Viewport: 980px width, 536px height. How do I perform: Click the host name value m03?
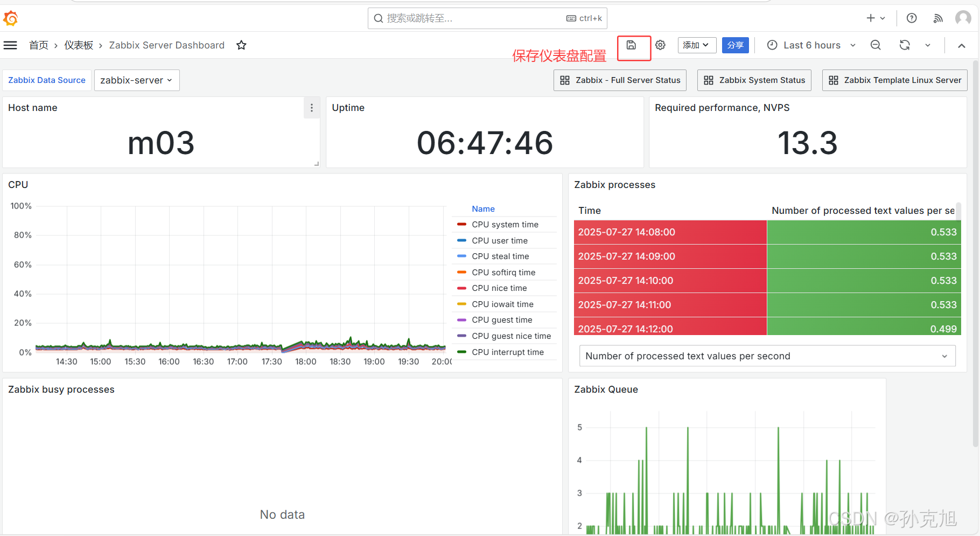tap(161, 143)
